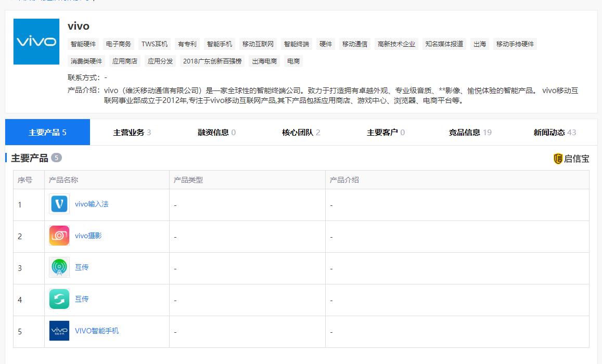Open the vivo输入法 product link

(92, 204)
